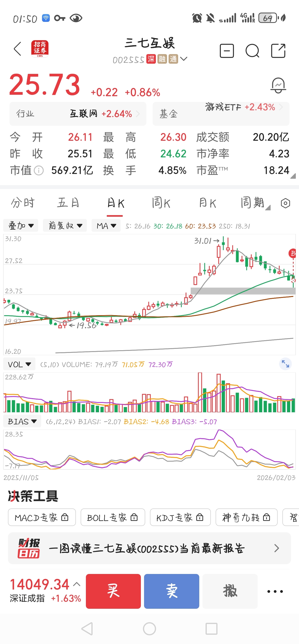Screen dimensions: 299x644
Task: Tap the 通 connect badge
Action: (x=173, y=59)
